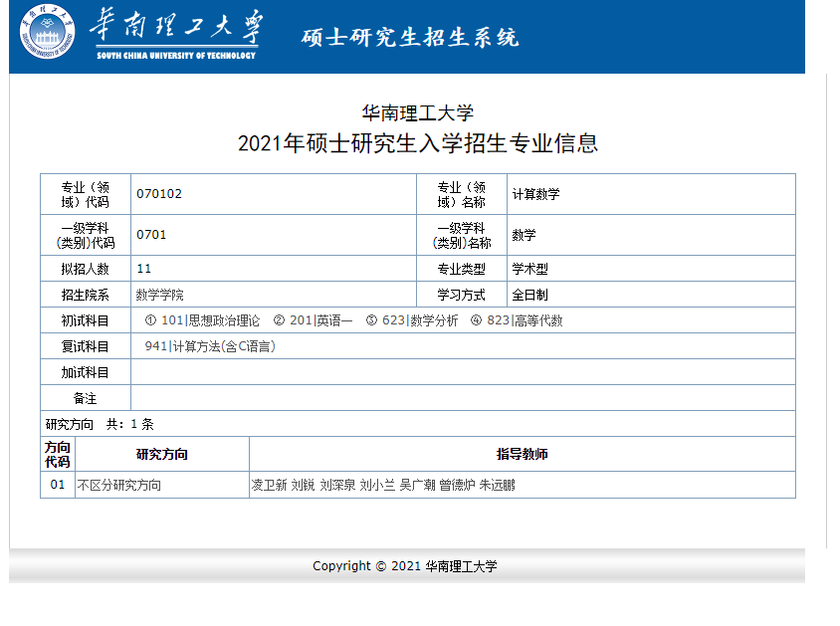Click the 学习方式 label cell
The width and height of the screenshot is (840, 626).
(461, 295)
